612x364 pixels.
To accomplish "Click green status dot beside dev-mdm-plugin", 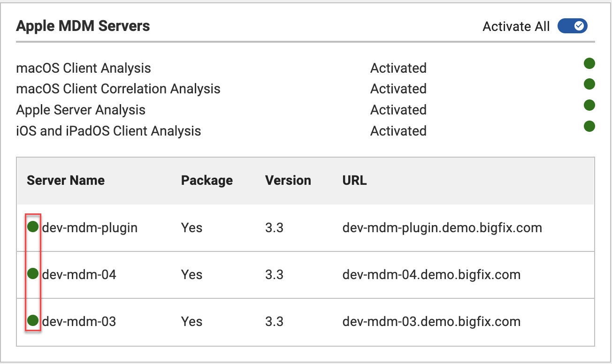I will [33, 227].
